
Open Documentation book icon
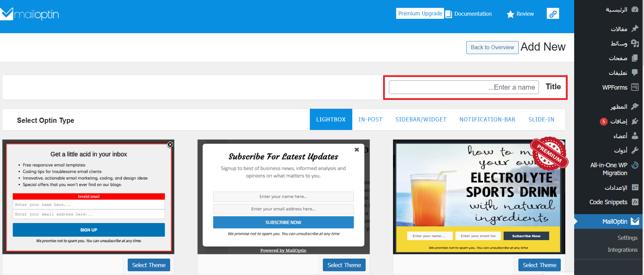coord(449,14)
